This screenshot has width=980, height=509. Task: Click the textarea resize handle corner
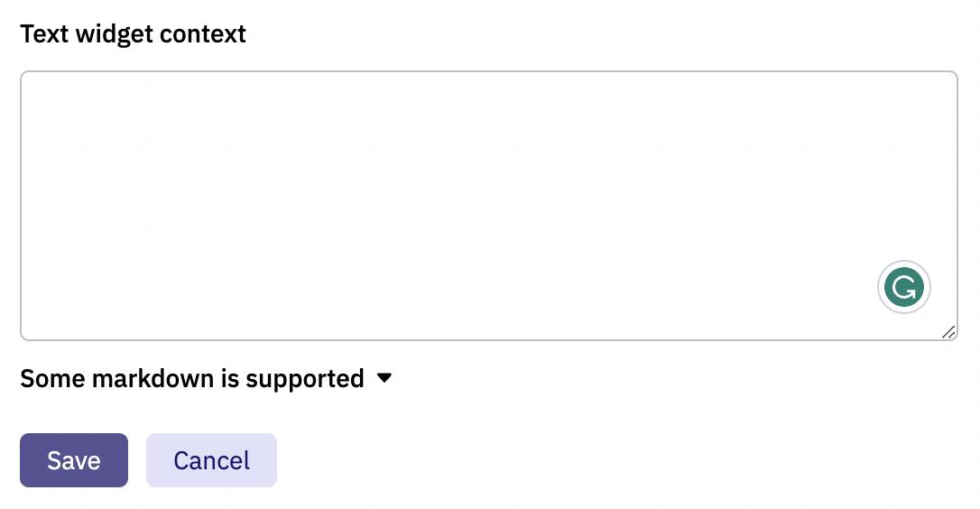(x=948, y=332)
